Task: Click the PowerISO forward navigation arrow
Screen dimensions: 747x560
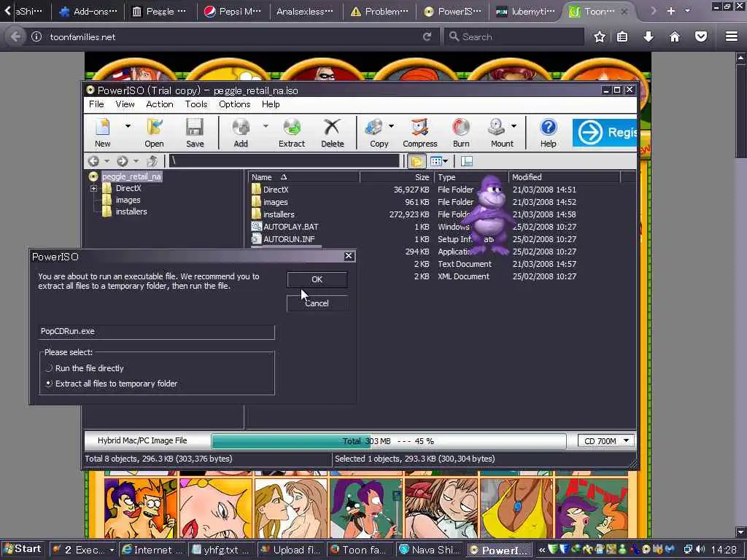Action: tap(123, 161)
